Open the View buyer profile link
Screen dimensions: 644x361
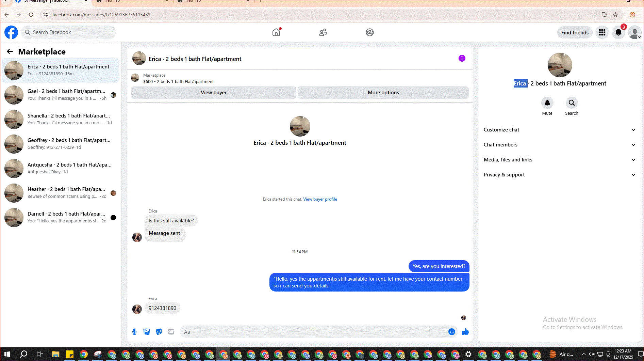pyautogui.click(x=320, y=199)
